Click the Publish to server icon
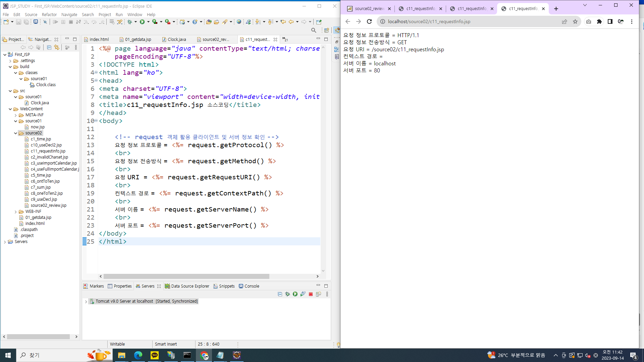Image resolution: width=644 pixels, height=362 pixels. (318, 294)
